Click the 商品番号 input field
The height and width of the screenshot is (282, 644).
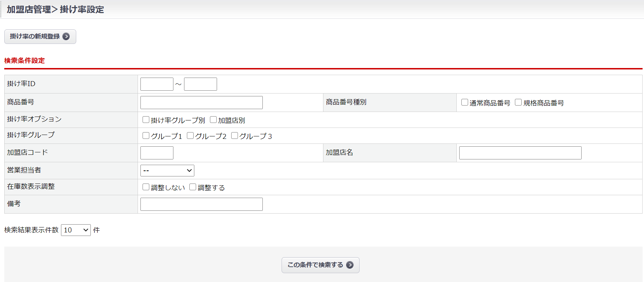point(201,103)
